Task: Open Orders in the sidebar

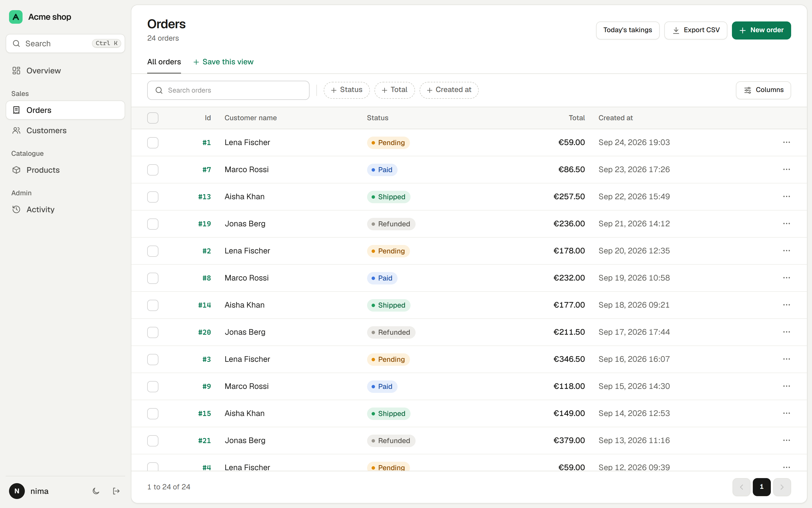Action: point(65,110)
